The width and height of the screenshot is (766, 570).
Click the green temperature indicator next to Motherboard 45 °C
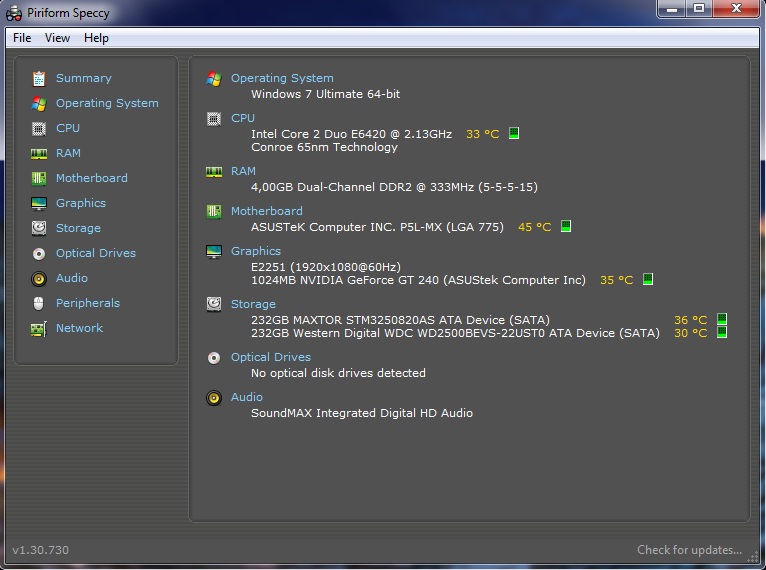(566, 226)
